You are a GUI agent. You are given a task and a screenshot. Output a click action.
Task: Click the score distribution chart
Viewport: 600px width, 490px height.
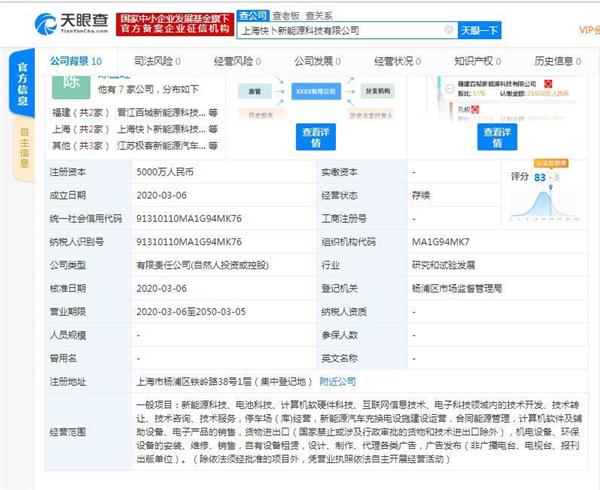tap(545, 205)
